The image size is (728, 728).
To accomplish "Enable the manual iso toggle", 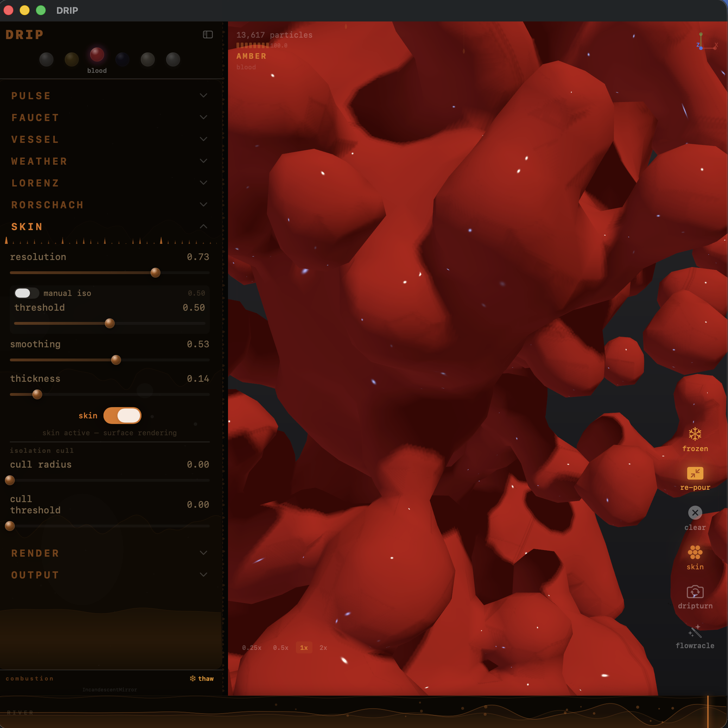I will click(26, 293).
